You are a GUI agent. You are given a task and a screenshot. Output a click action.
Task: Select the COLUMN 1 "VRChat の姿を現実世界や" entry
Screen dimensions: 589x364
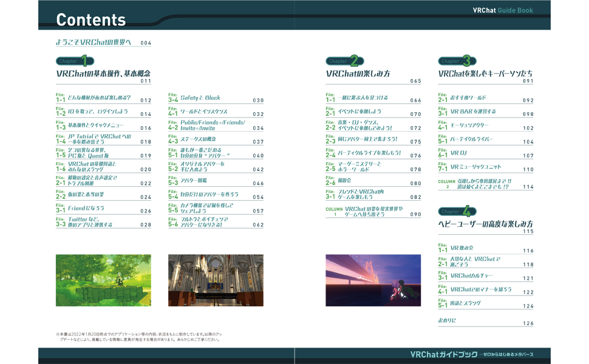pos(374,209)
